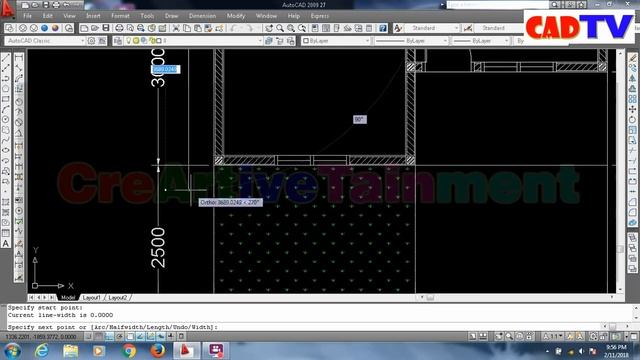
Task: Select the Zoom Realtime magnifier tool
Action: click(280, 28)
